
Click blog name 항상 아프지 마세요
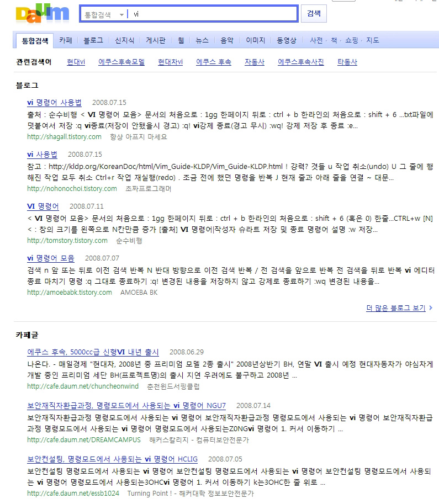[139, 136]
